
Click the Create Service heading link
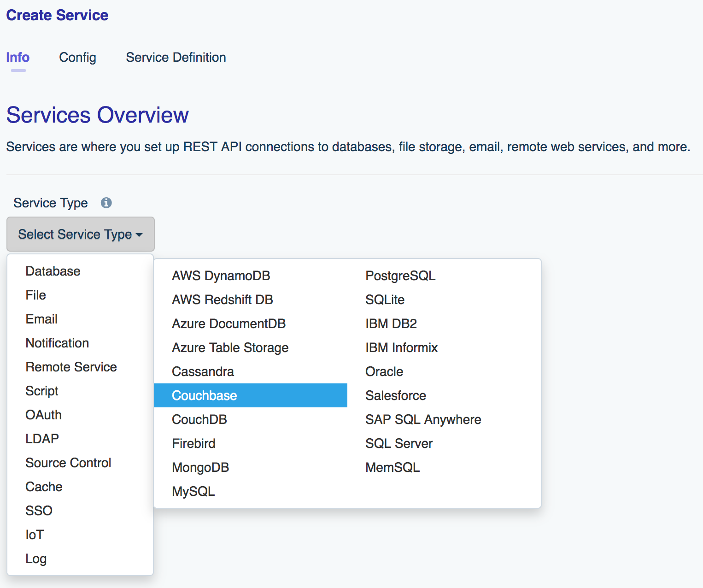(57, 15)
